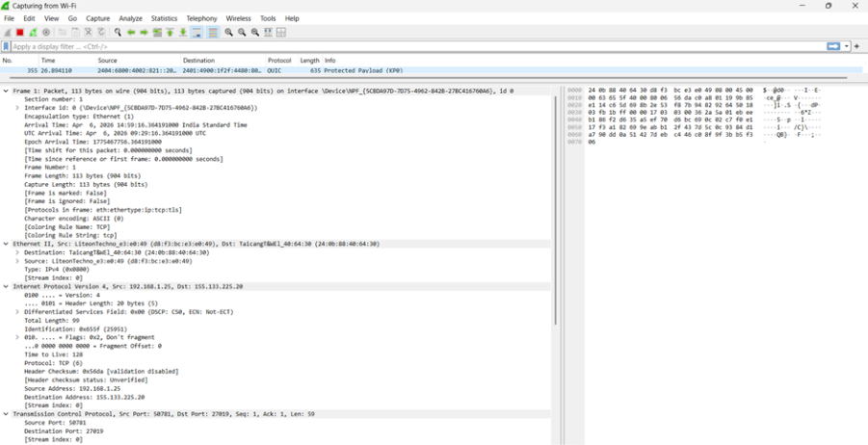The height and width of the screenshot is (445, 868).
Task: Open the Analyze menu
Action: [x=130, y=18]
